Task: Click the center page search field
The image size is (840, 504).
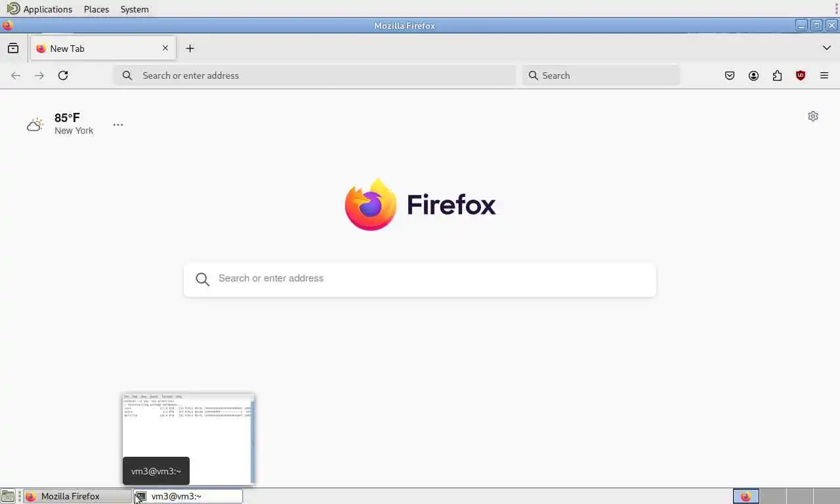Action: tap(420, 280)
